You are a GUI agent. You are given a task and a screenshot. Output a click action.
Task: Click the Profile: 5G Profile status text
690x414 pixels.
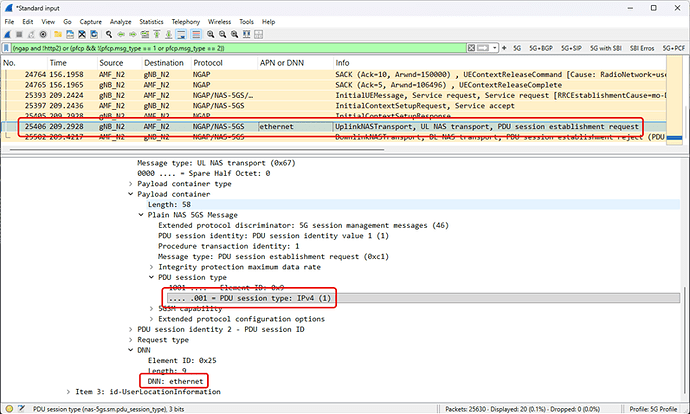652,408
